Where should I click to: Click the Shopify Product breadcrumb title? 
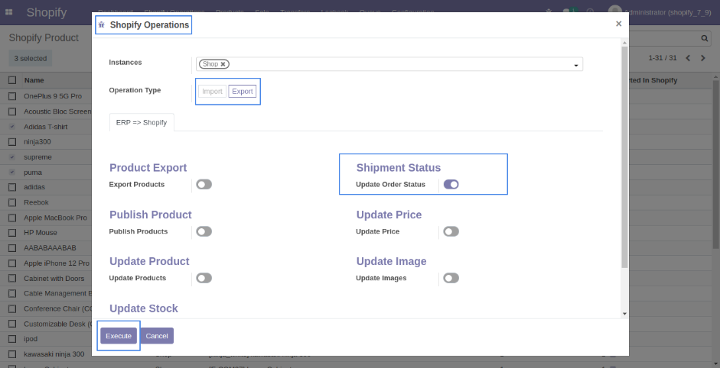[x=44, y=38]
